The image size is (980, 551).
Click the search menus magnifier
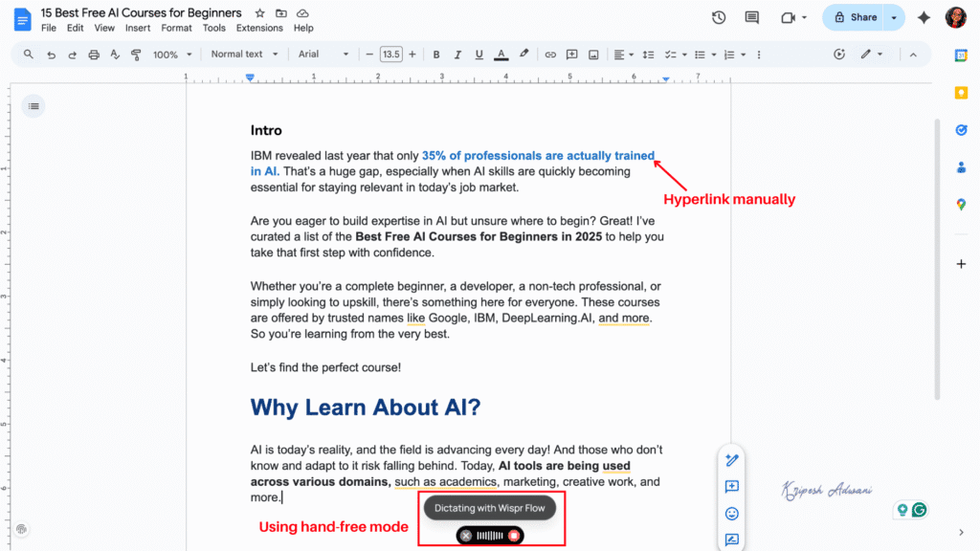28,55
